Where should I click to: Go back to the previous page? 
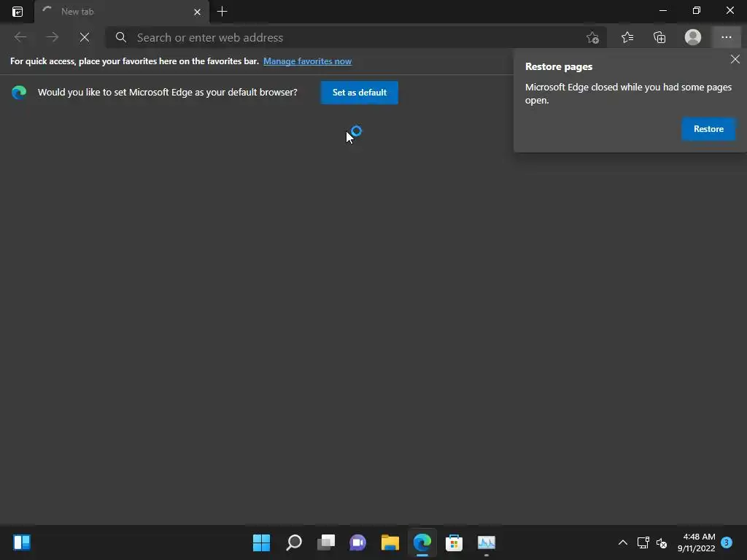click(20, 37)
